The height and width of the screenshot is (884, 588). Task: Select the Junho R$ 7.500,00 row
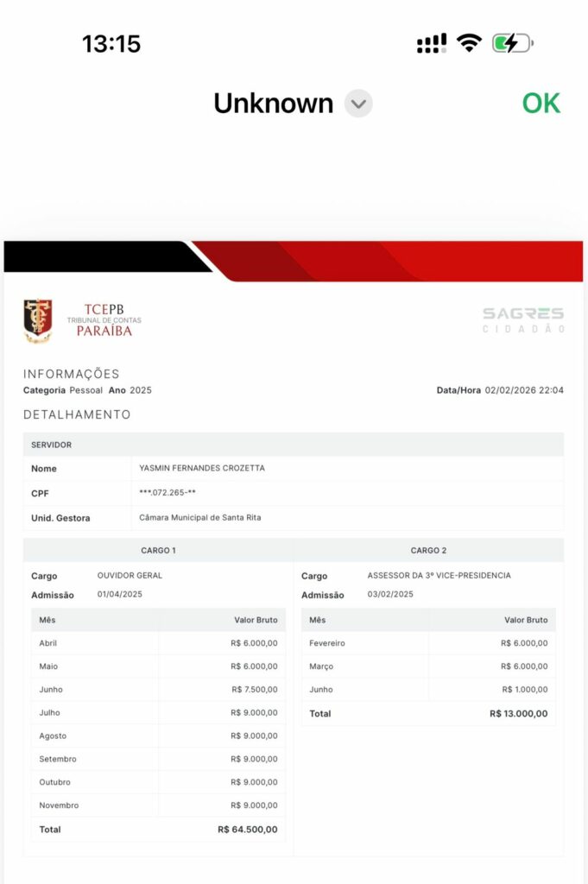click(158, 690)
